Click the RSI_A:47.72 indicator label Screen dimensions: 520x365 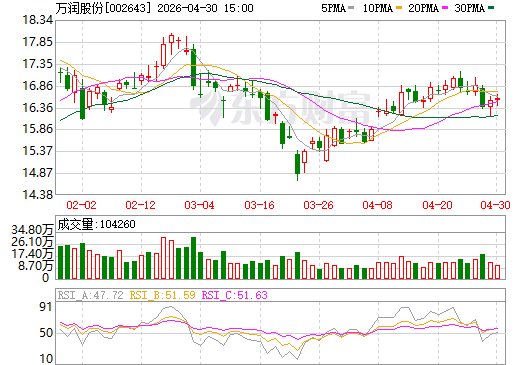(x=90, y=295)
